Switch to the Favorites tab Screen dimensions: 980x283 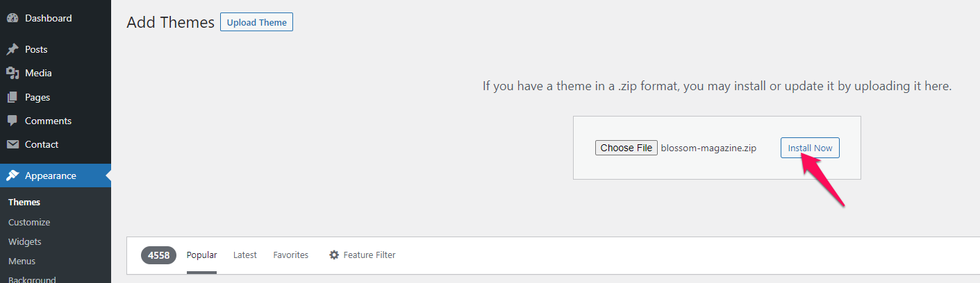(291, 255)
